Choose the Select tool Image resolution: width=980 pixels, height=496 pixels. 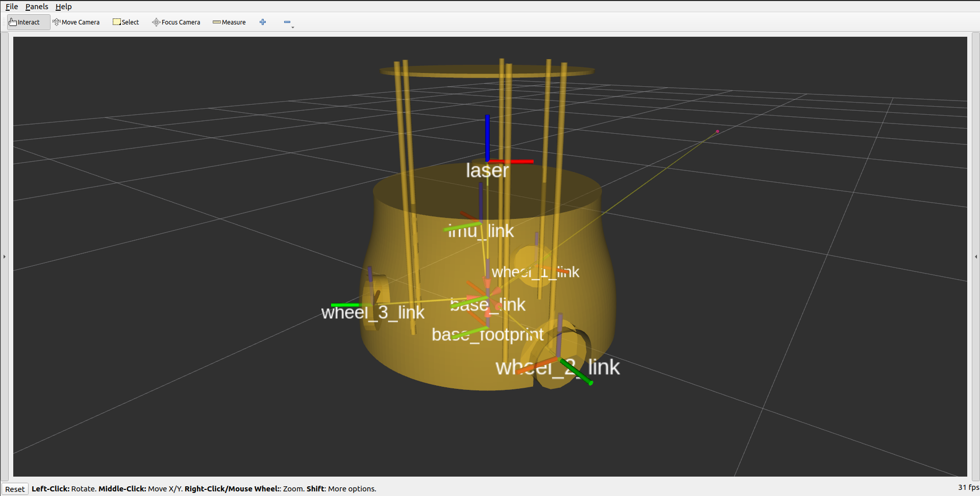126,22
